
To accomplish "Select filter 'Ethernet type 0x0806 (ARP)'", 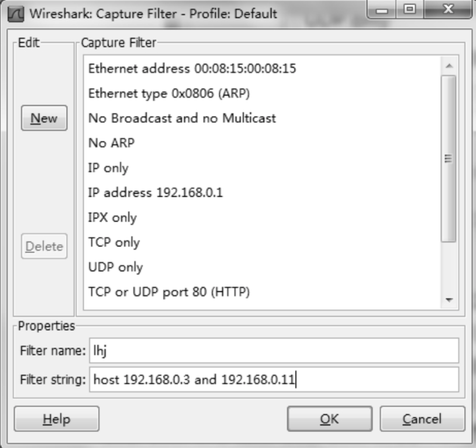I will coord(262,93).
